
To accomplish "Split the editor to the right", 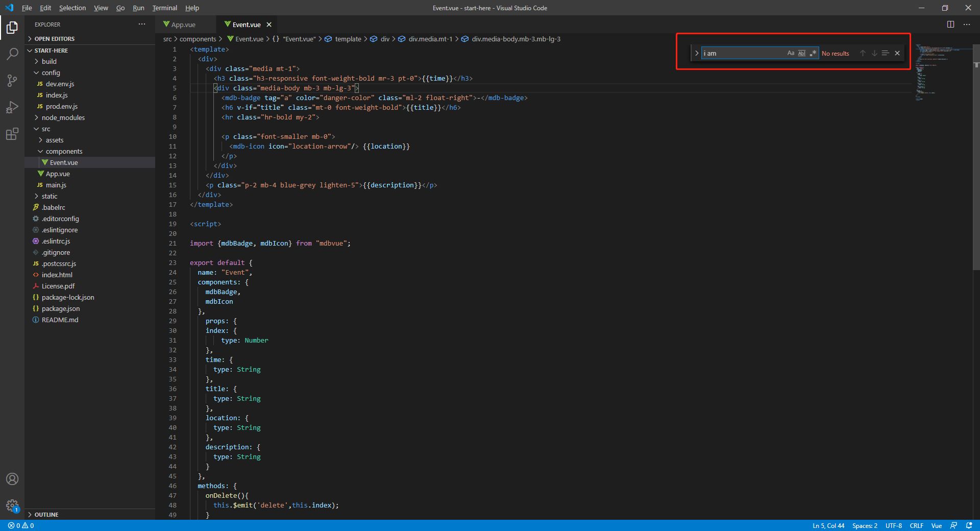I will tap(950, 24).
